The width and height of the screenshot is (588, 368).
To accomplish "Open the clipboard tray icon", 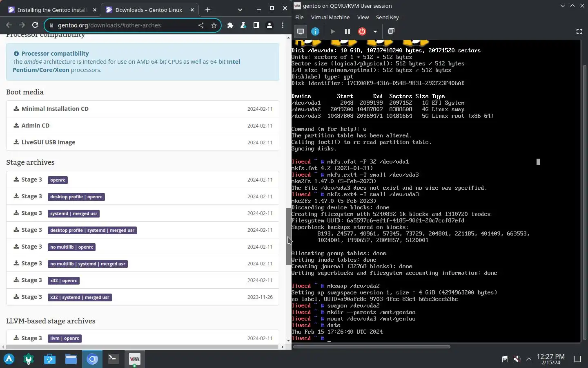I will (x=505, y=359).
